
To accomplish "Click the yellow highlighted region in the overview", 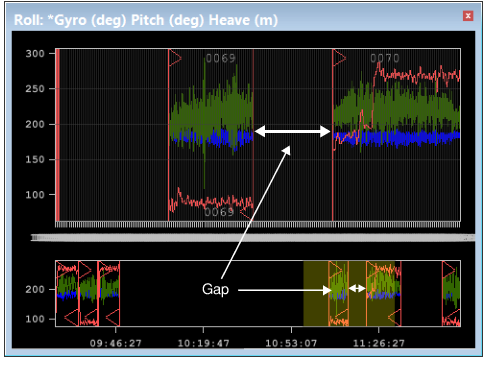I will [x=349, y=293].
